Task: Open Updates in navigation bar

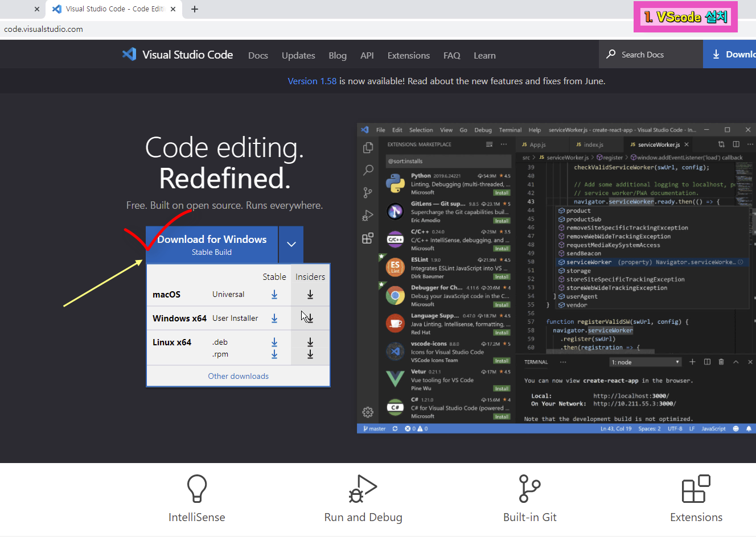Action: click(298, 55)
